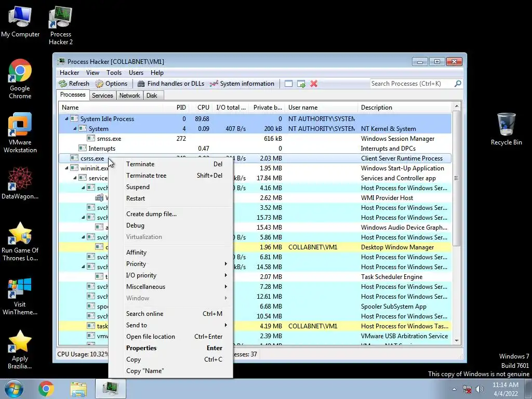
Task: Click the red X kill window icon
Action: tap(314, 84)
